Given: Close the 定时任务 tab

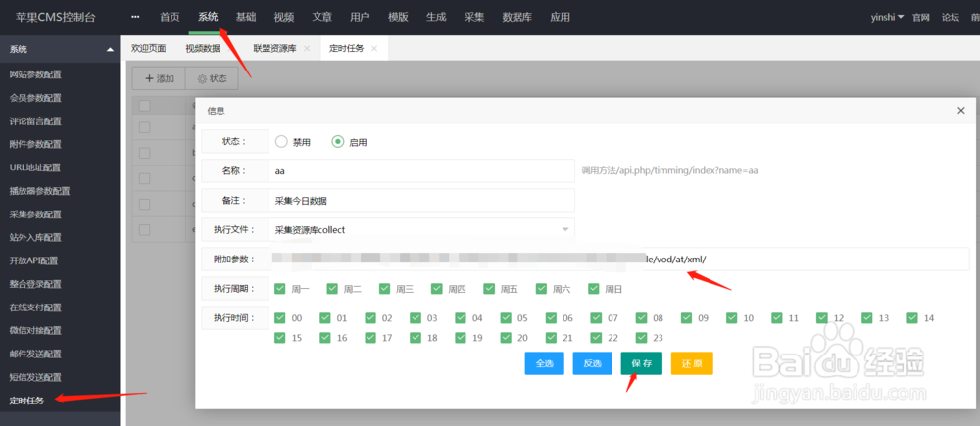Looking at the screenshot, I should [374, 48].
